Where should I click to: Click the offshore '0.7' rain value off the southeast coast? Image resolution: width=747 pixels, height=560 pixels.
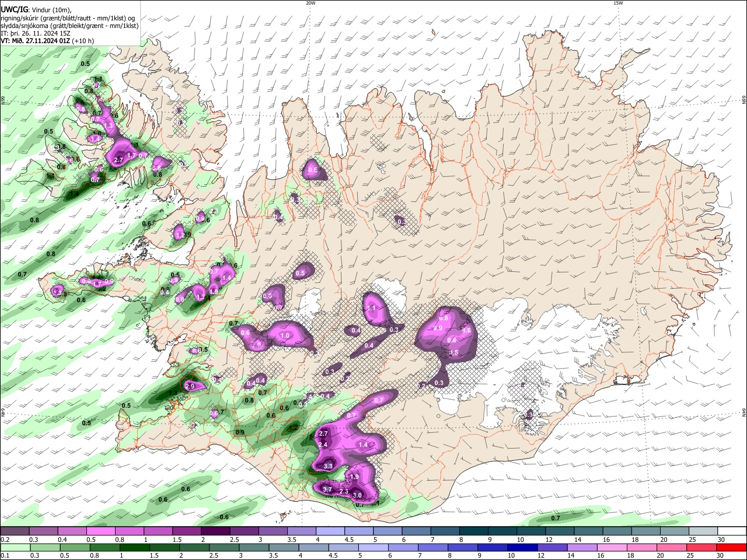[556, 518]
